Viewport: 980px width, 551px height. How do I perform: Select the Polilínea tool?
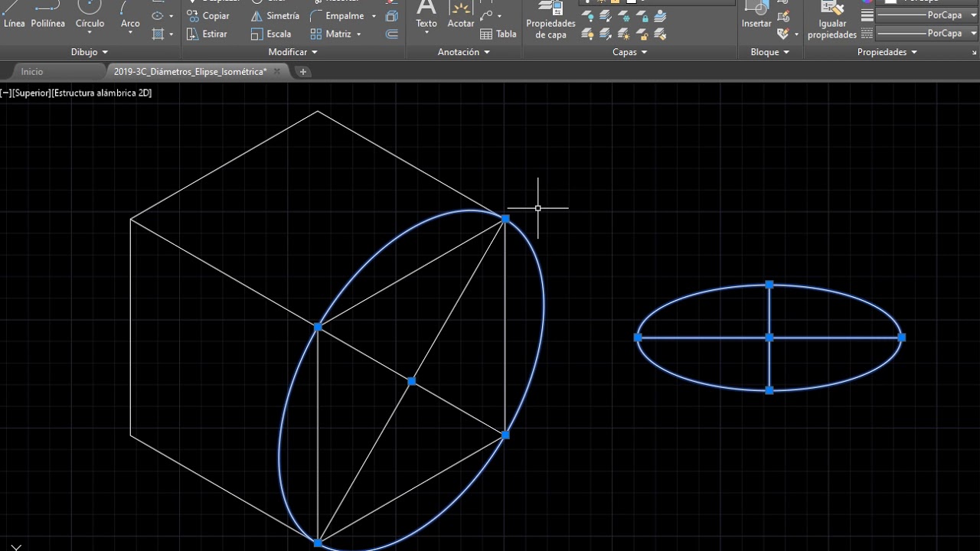click(47, 15)
